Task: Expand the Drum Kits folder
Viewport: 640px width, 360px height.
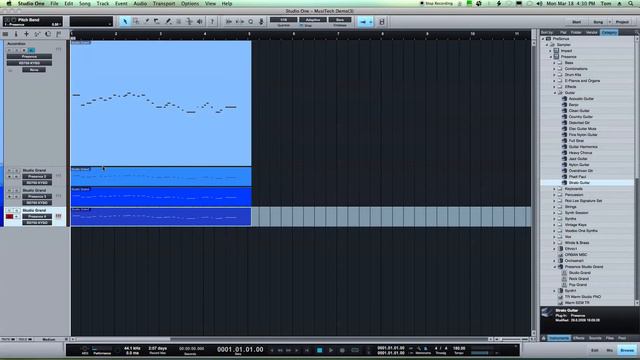Action: click(x=555, y=75)
